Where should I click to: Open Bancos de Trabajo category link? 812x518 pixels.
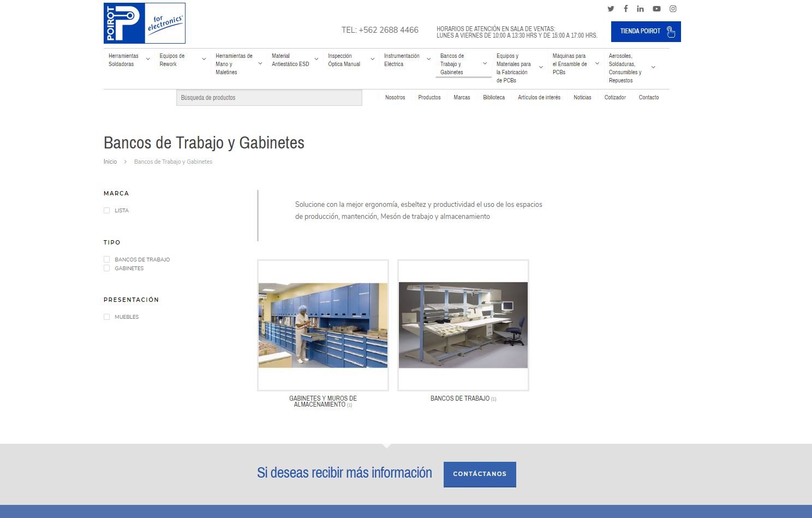click(x=463, y=399)
